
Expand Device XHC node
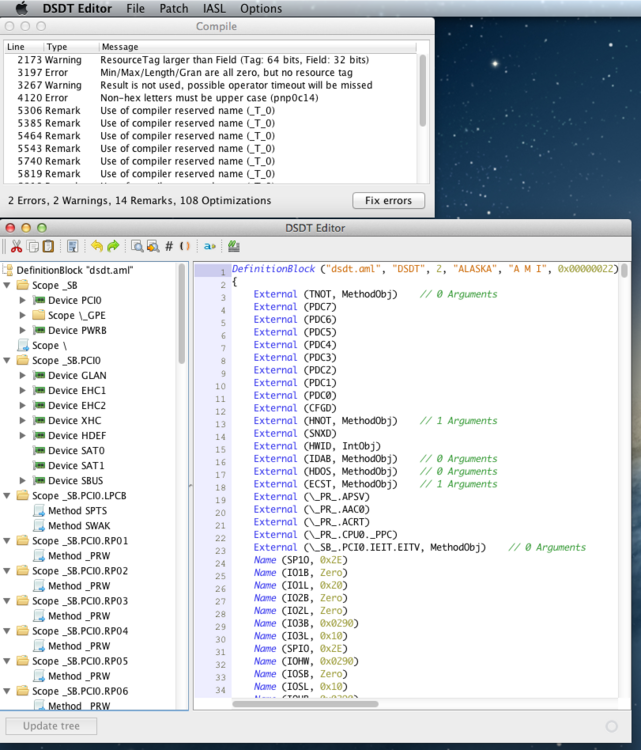[x=22, y=420]
